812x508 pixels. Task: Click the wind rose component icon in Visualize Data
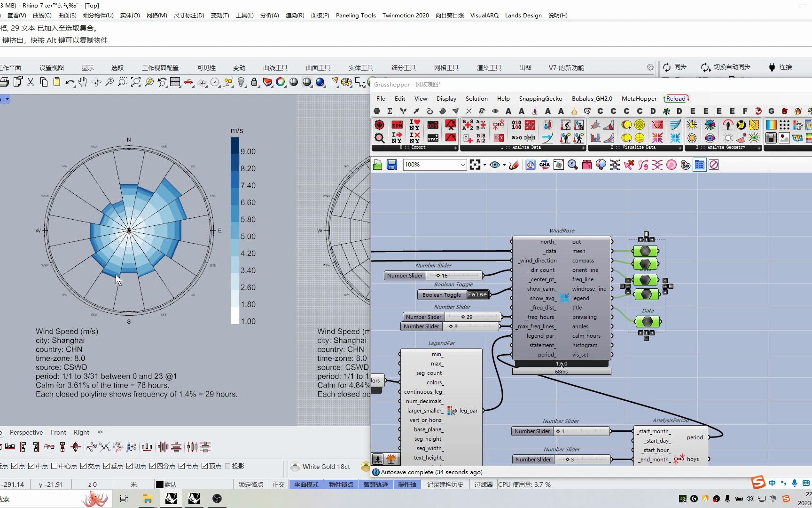(x=675, y=138)
